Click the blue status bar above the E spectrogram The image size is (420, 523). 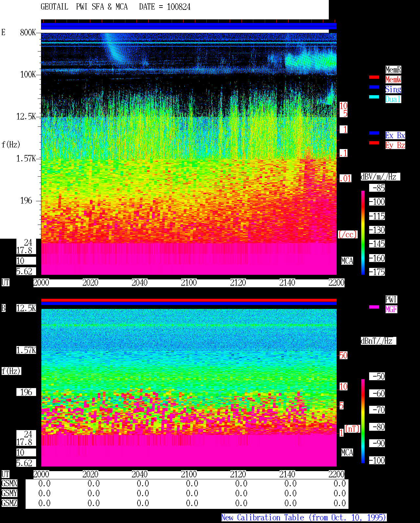click(189, 26)
